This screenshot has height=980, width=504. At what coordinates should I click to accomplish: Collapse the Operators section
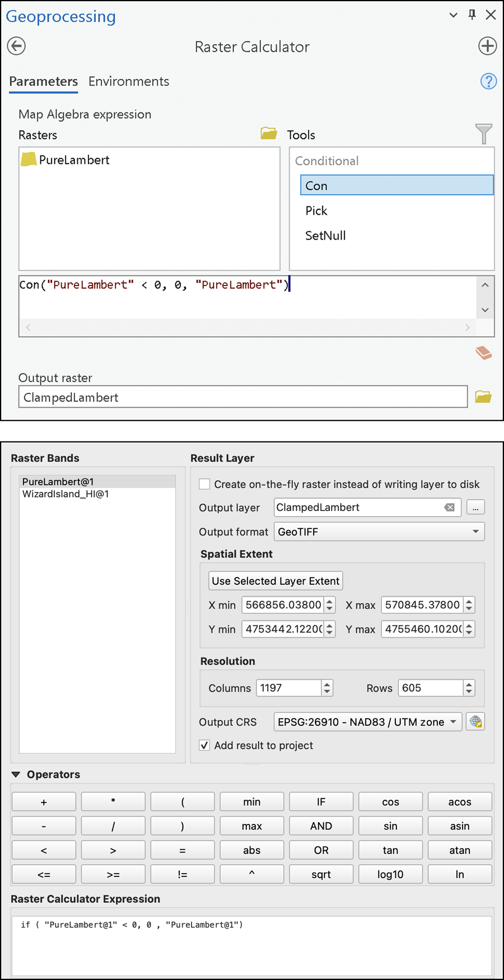[x=16, y=775]
